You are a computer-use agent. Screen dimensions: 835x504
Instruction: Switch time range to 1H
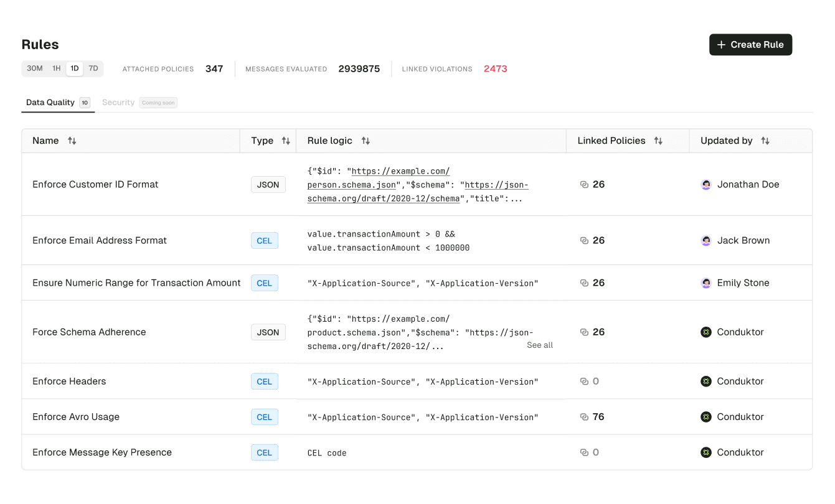57,68
